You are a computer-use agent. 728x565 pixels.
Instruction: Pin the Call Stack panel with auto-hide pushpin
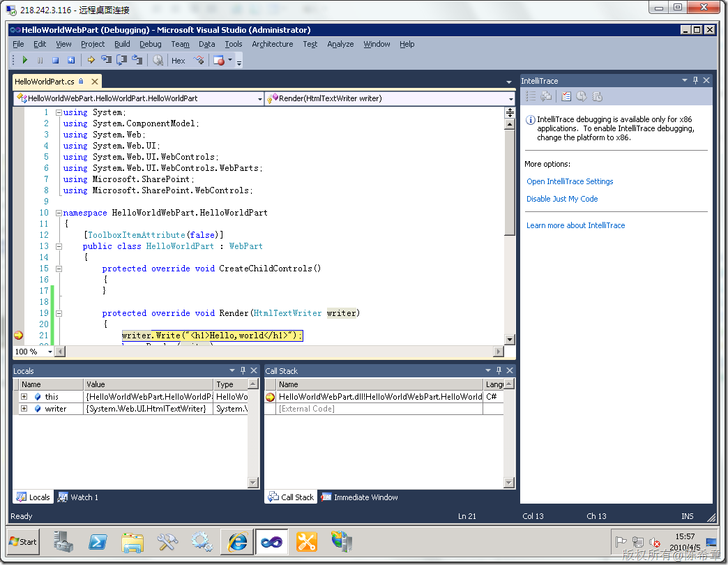click(x=499, y=370)
